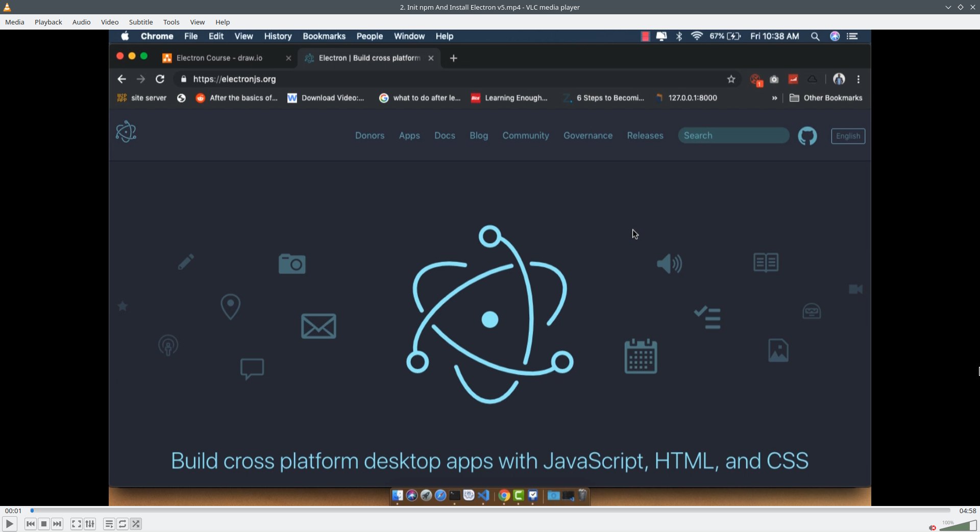Click Chrome reload icon in video
This screenshot has width=980, height=532.
[x=160, y=79]
